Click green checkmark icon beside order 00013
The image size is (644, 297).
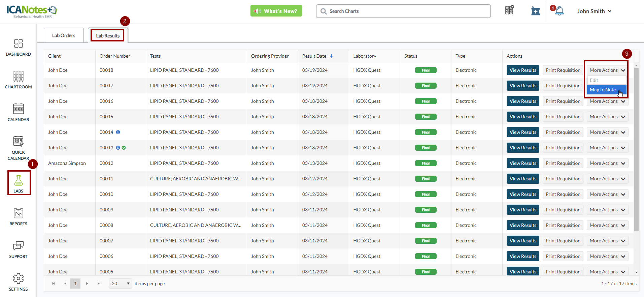pyautogui.click(x=124, y=148)
